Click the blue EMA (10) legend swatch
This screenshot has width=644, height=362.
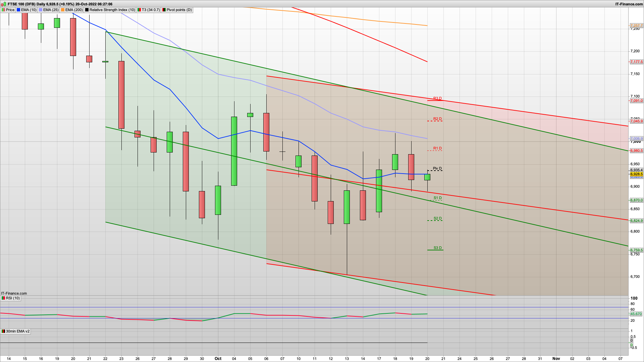(x=18, y=10)
